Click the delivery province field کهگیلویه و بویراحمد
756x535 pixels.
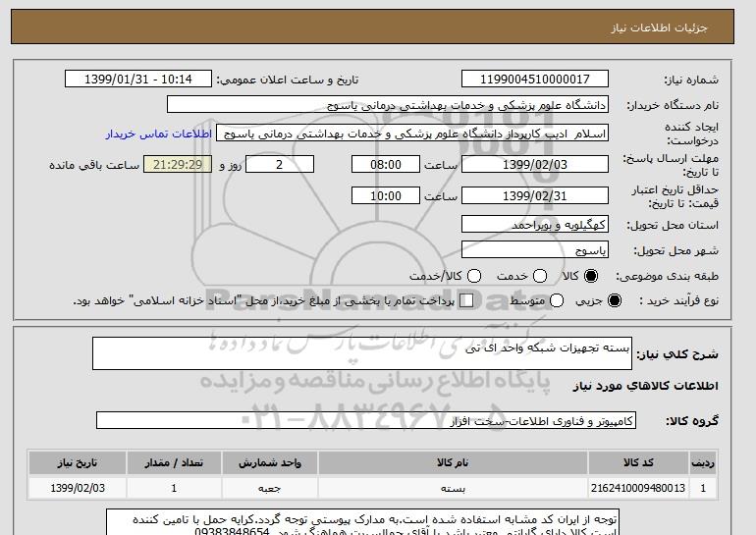pyautogui.click(x=535, y=224)
